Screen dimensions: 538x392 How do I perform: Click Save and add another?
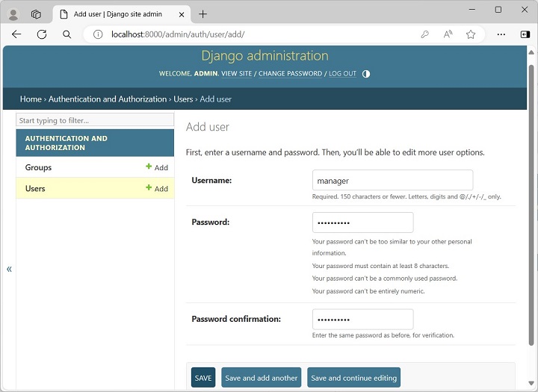point(261,378)
